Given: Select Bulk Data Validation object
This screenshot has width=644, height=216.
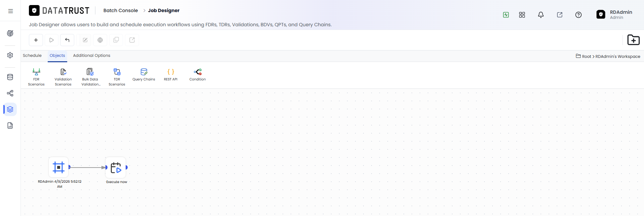Looking at the screenshot, I should (90, 77).
